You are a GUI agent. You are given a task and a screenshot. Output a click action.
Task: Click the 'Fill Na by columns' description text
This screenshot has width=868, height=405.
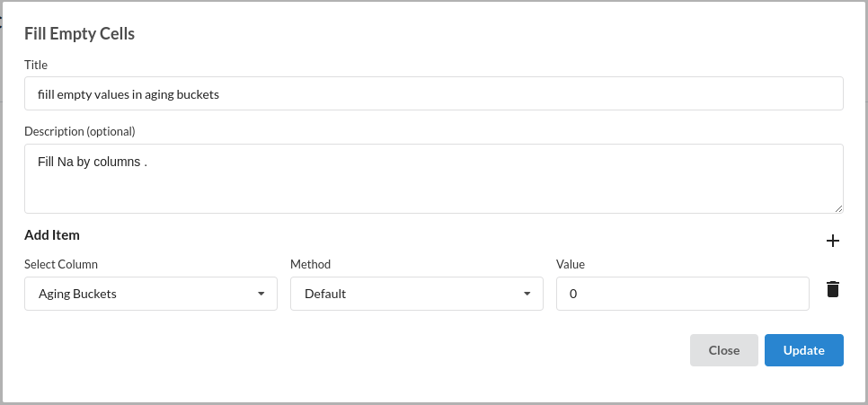coord(92,163)
